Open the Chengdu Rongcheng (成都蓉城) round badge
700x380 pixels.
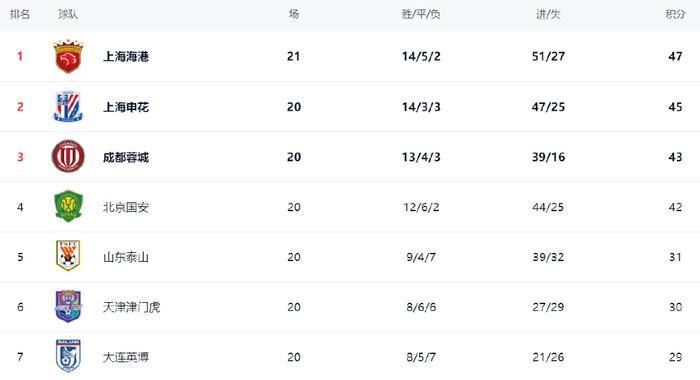click(68, 157)
